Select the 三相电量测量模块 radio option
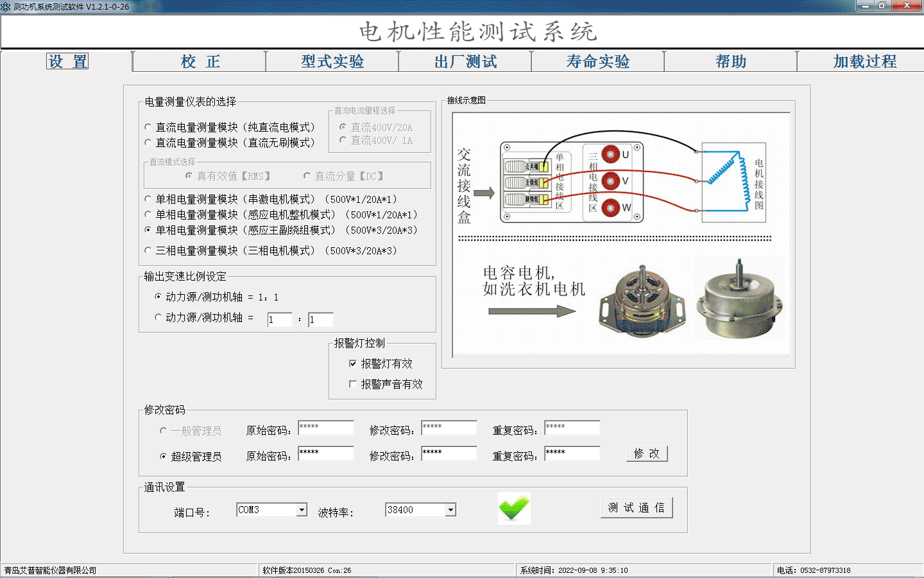 click(x=147, y=250)
